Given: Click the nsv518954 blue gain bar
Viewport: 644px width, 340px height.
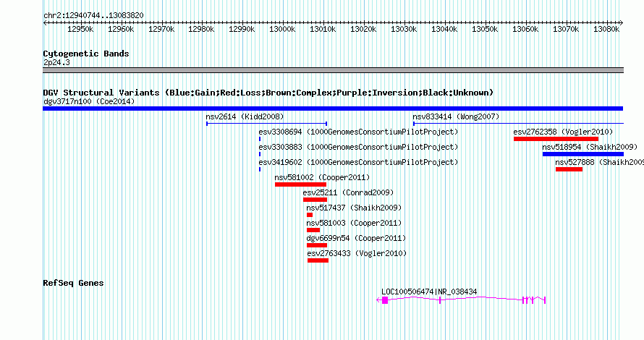Looking at the screenshot, I should pos(583,154).
